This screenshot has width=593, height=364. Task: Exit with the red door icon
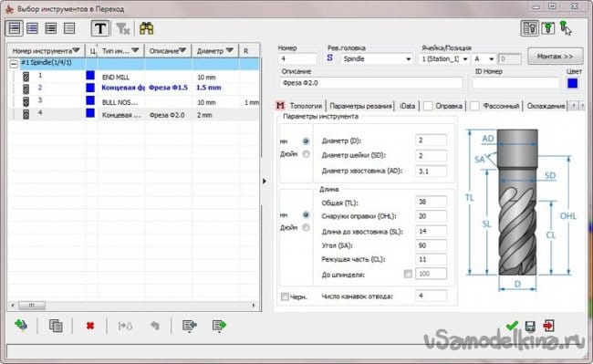pos(548,326)
